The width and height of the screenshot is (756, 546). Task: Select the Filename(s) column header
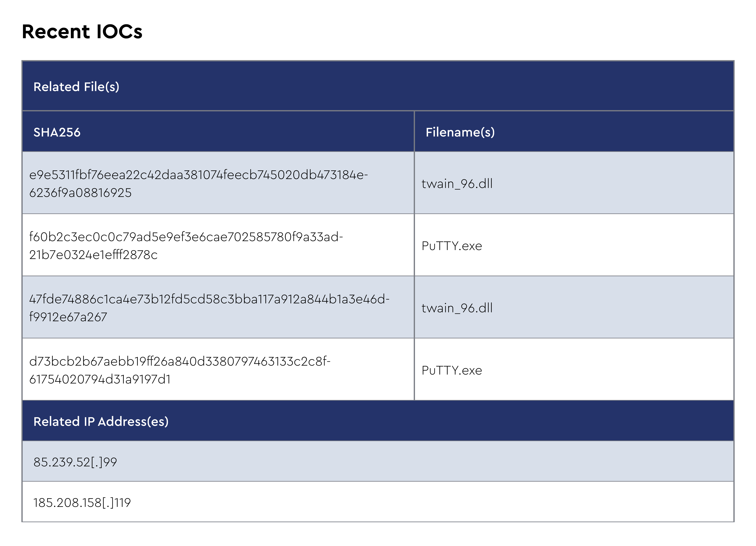(460, 132)
